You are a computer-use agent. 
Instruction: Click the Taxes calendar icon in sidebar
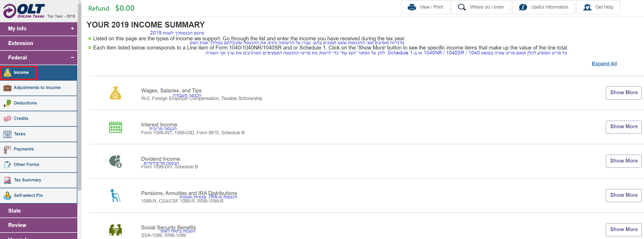[x=7, y=134]
